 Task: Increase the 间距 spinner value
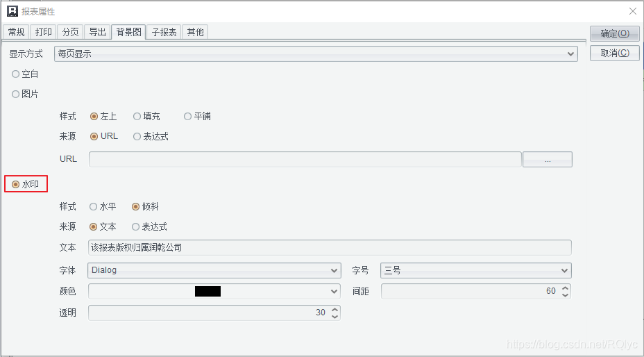(565, 288)
